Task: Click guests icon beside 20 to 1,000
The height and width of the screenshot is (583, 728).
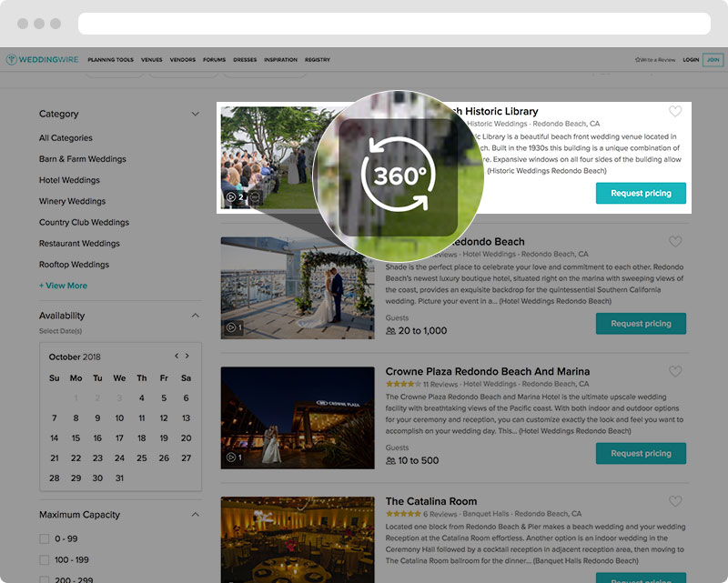Action: click(390, 331)
